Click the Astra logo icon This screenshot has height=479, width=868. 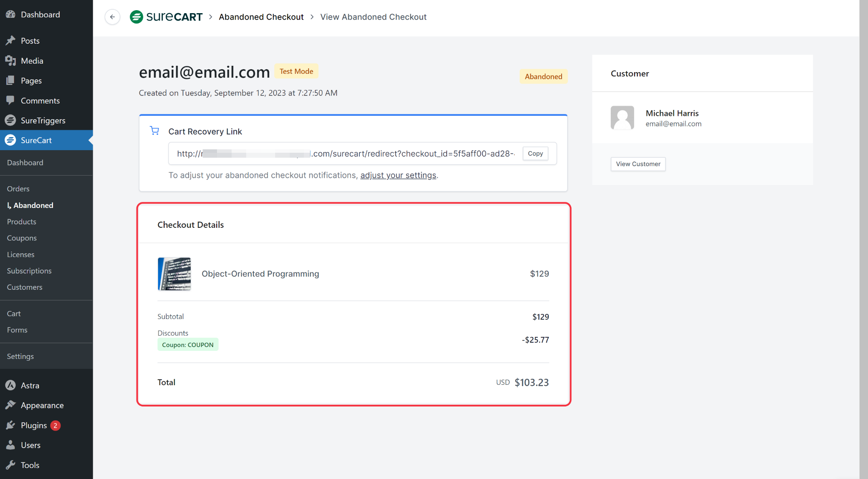(x=11, y=385)
